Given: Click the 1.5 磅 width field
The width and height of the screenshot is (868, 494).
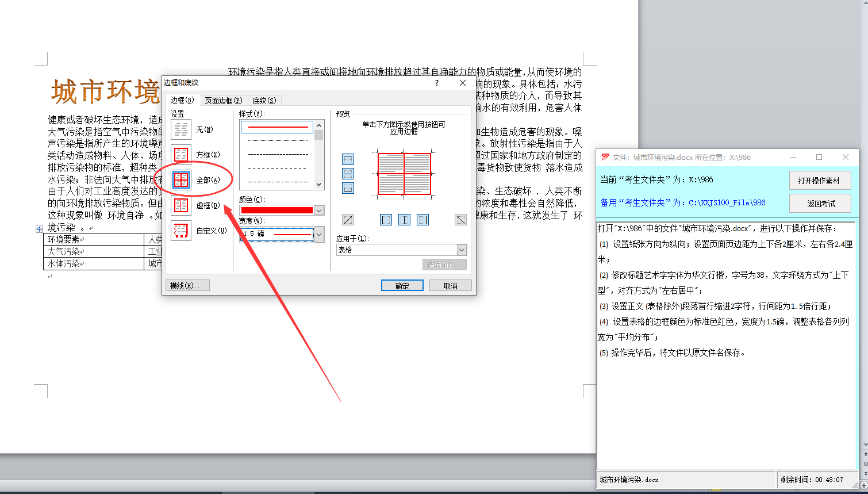Looking at the screenshot, I should (277, 234).
